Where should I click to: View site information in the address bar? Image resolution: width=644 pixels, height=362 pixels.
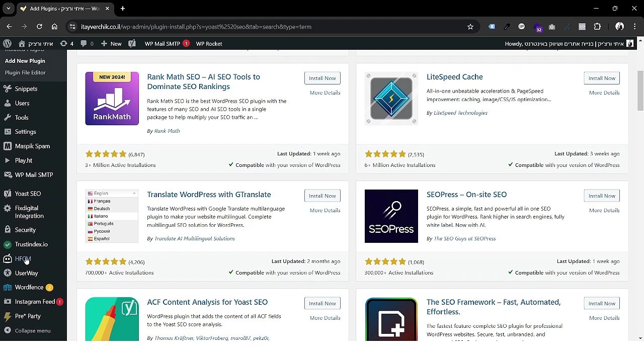tap(73, 27)
